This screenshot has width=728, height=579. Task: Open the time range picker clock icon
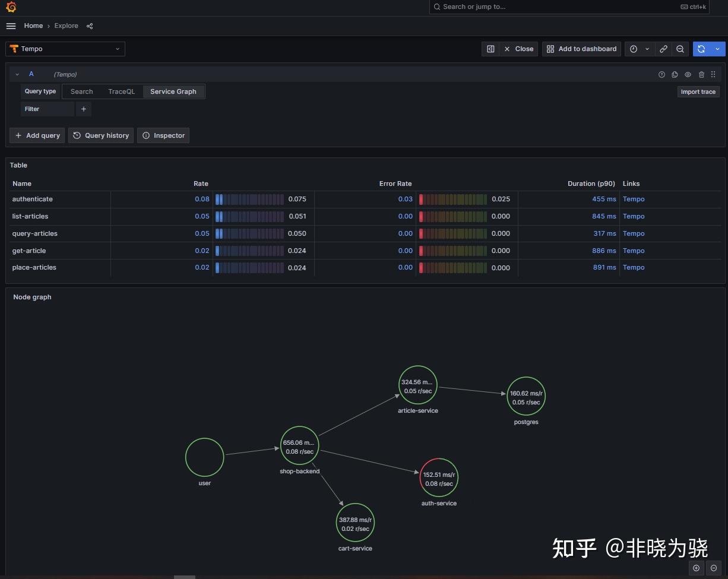pos(634,49)
